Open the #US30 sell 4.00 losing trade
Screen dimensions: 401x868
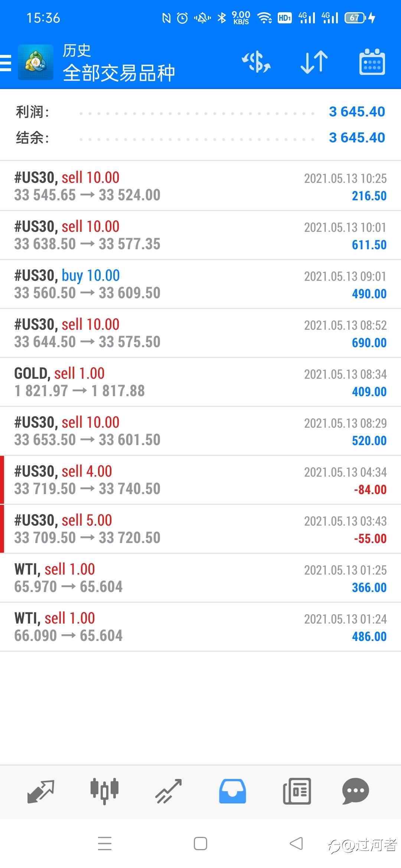(200, 480)
